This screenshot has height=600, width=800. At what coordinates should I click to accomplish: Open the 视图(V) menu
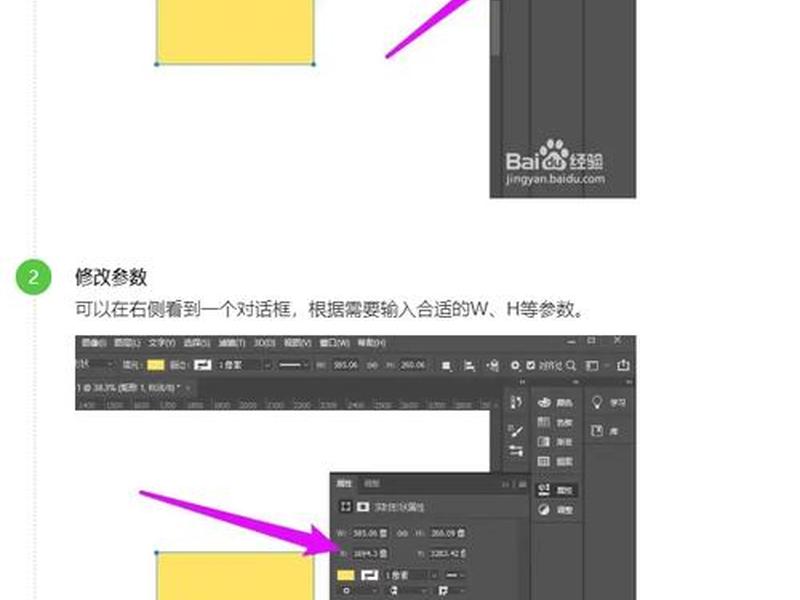tap(297, 343)
